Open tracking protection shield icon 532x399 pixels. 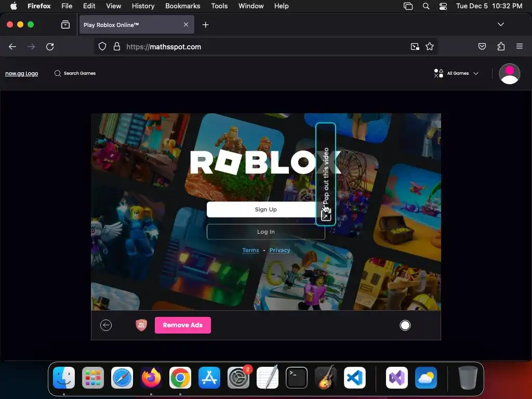(x=102, y=46)
